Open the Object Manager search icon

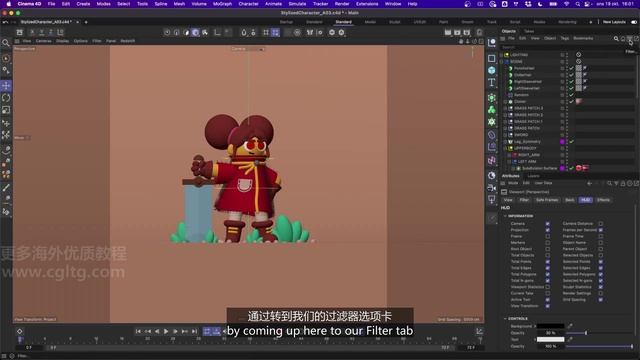[x=616, y=38]
